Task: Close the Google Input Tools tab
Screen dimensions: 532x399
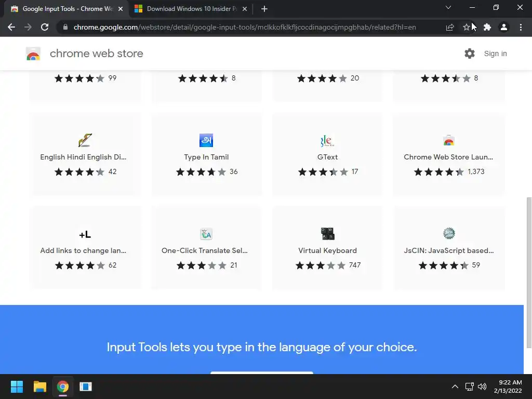Action: point(121,9)
